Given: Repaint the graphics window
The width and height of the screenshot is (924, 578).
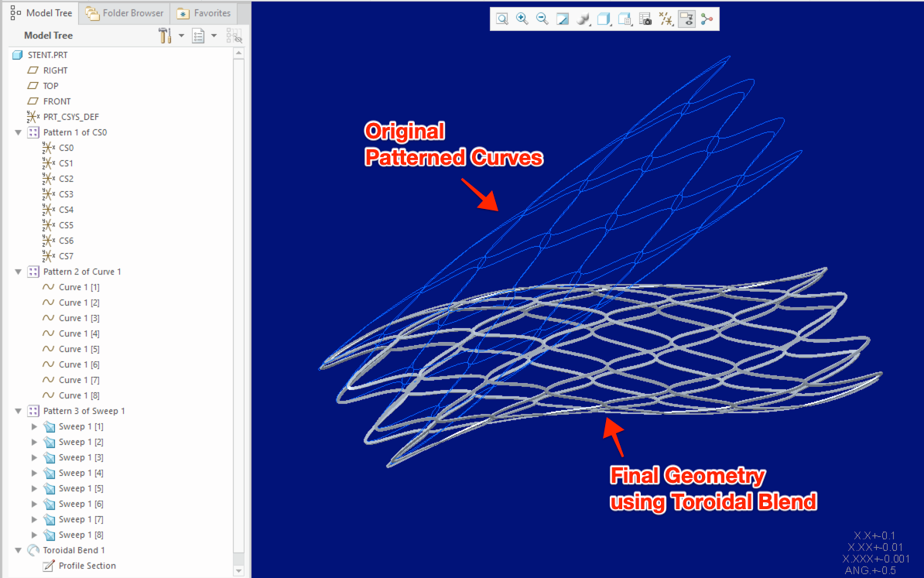Looking at the screenshot, I should [x=562, y=19].
